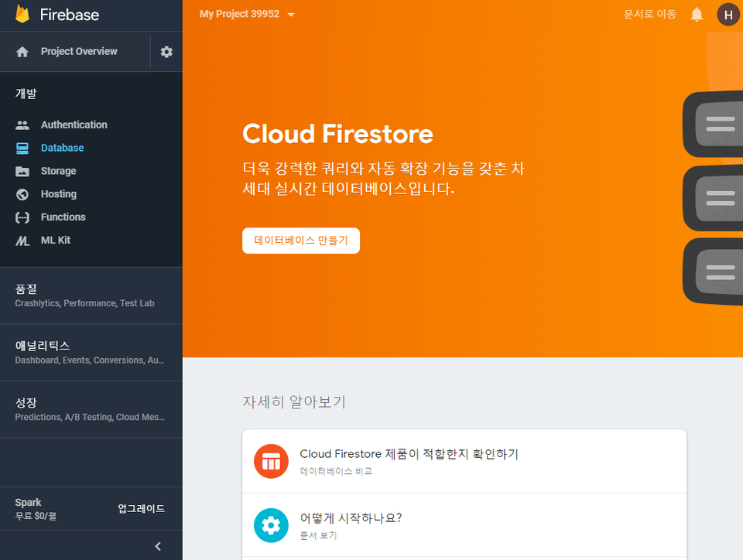The width and height of the screenshot is (743, 560).
Task: Click the 자세히 알아보기 heading
Action: tap(294, 402)
